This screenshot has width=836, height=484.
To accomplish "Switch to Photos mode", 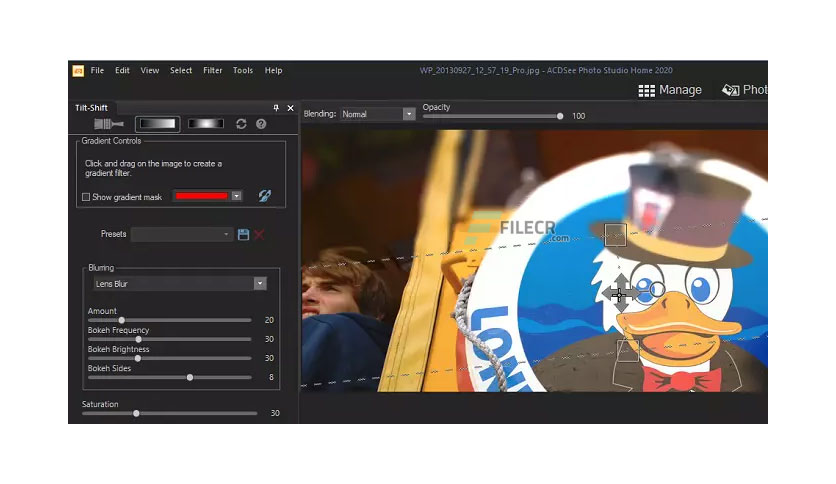I will pyautogui.click(x=745, y=90).
